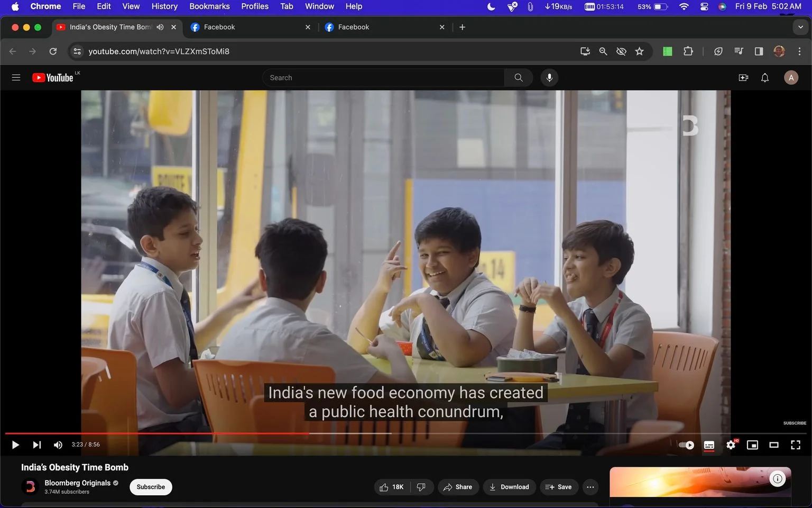Enter full screen mode
This screenshot has width=812, height=508.
(796, 445)
